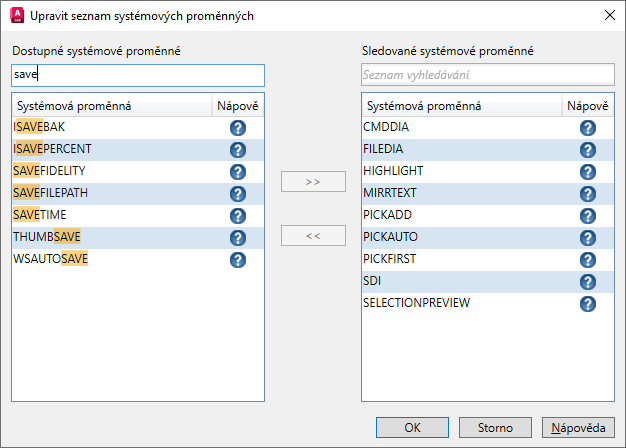Open help for WSAUTOSAVE variable

point(238,260)
